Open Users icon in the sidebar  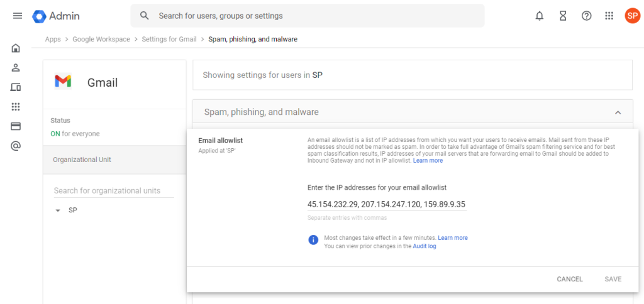coord(16,67)
